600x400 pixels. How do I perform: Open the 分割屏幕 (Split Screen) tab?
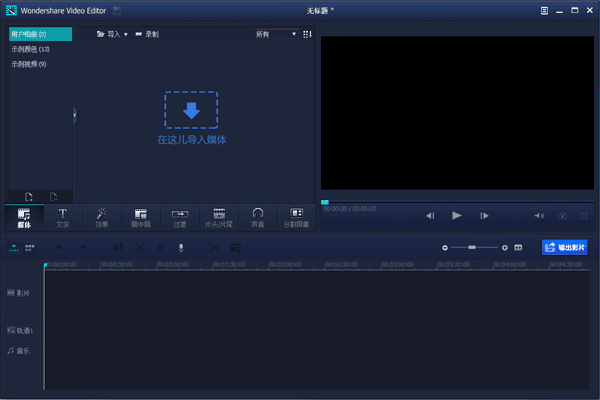click(296, 218)
